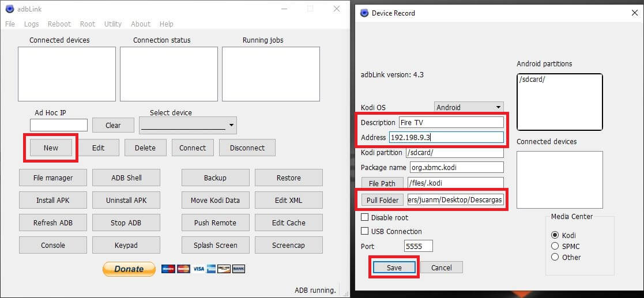Click the Edit Cache button
This screenshot has height=298, width=644.
289,223
